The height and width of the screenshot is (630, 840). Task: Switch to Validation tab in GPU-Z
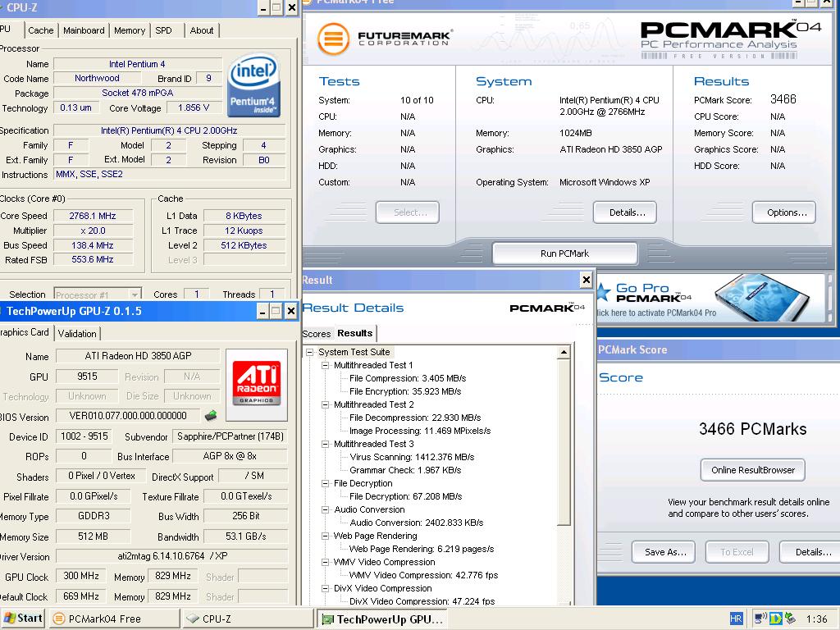point(77,333)
